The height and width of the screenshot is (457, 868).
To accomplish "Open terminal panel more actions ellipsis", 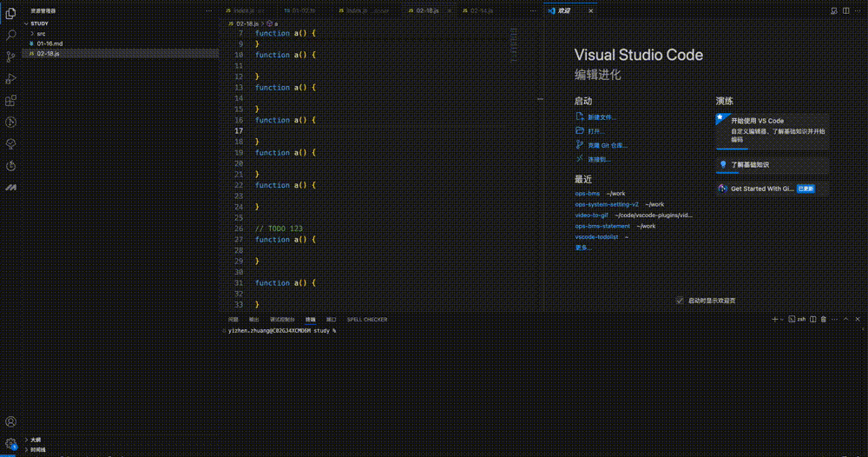I will tap(835, 320).
